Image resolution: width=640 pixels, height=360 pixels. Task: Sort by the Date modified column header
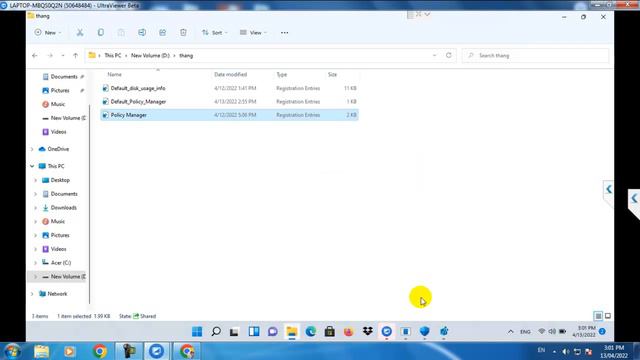[231, 74]
